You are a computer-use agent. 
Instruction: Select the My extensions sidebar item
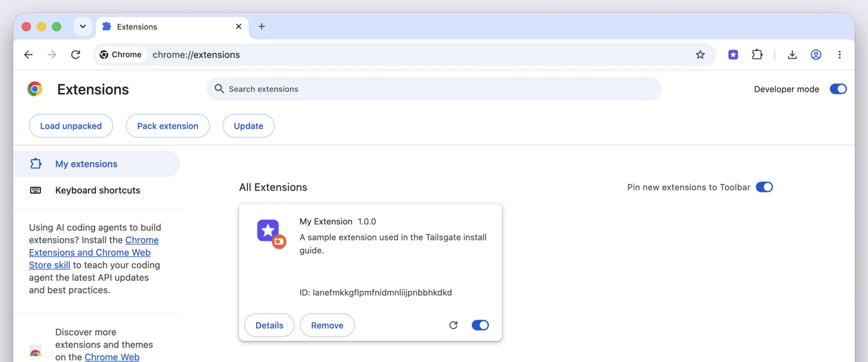coord(97,164)
